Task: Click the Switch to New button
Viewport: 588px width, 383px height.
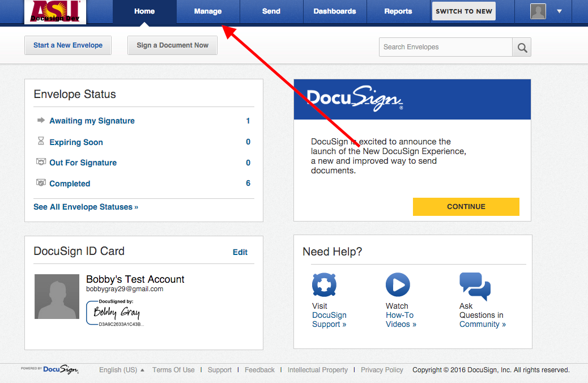Action: click(464, 11)
